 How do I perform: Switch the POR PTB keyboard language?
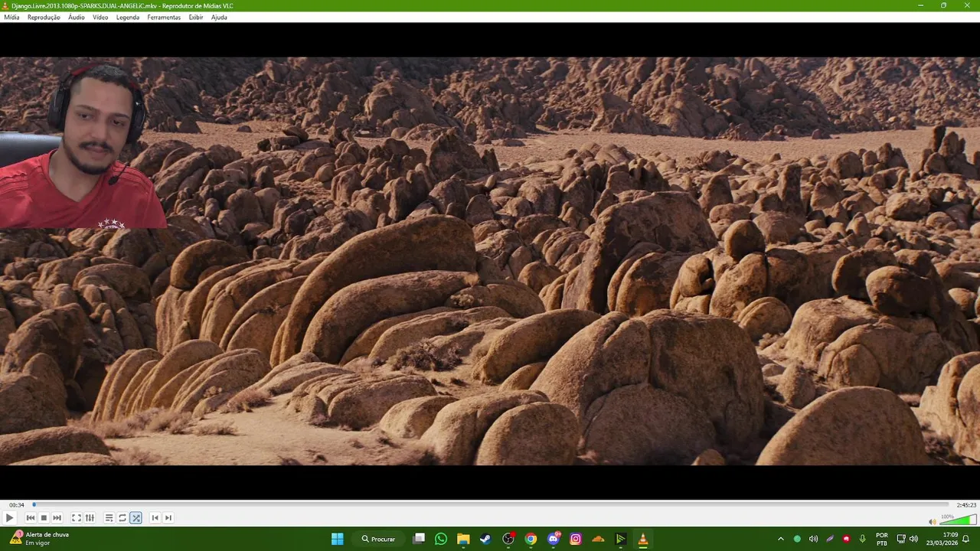click(882, 539)
